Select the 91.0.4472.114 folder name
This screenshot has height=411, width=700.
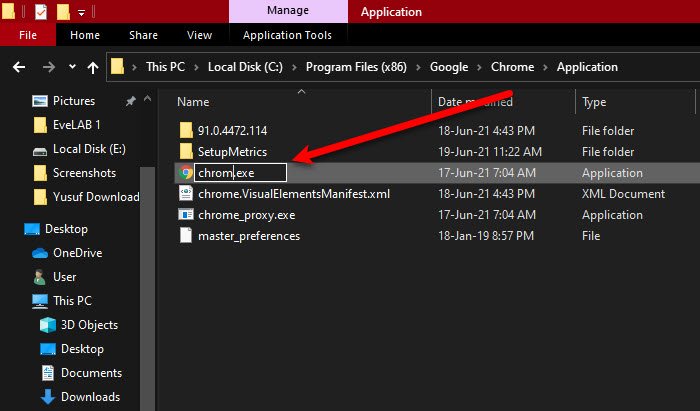[x=232, y=130]
